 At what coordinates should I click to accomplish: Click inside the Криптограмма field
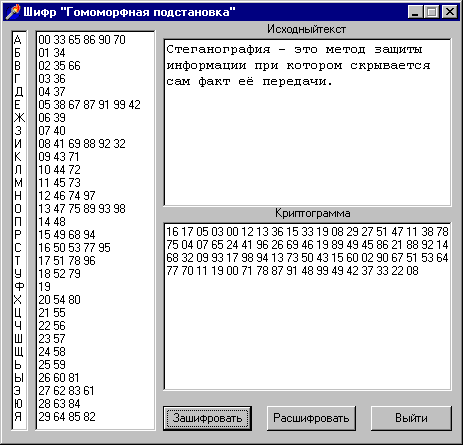click(307, 306)
